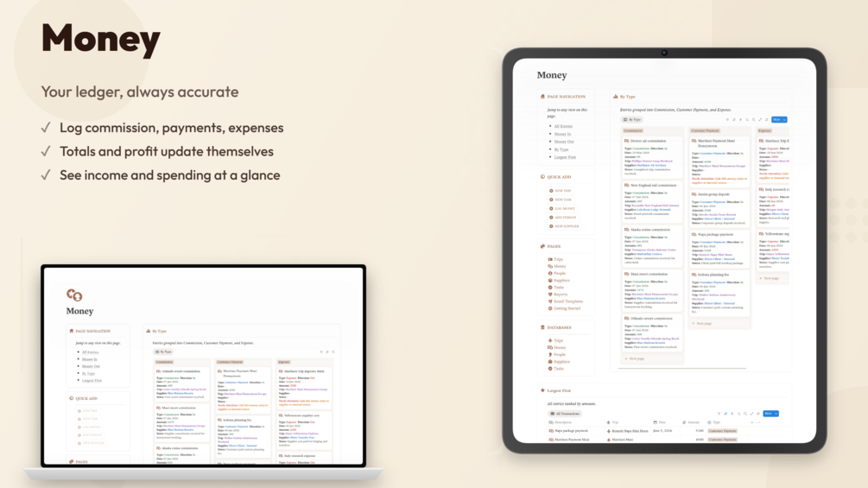The image size is (868, 488).
Task: Open Getting Started page in tablet sidebar
Action: click(564, 308)
